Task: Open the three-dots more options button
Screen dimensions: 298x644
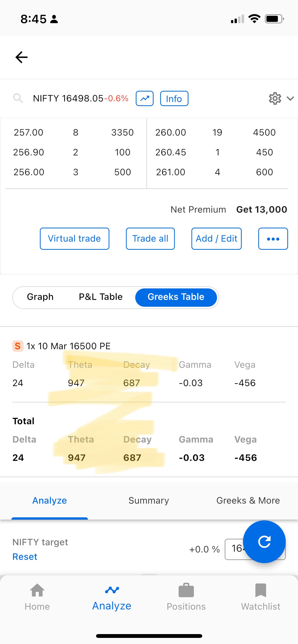Action: [x=273, y=239]
